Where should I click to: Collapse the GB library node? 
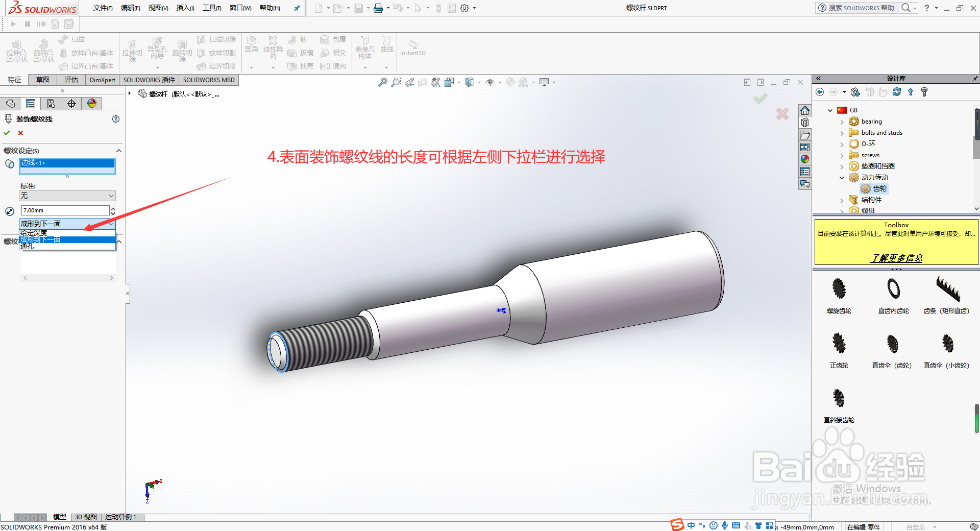click(830, 110)
